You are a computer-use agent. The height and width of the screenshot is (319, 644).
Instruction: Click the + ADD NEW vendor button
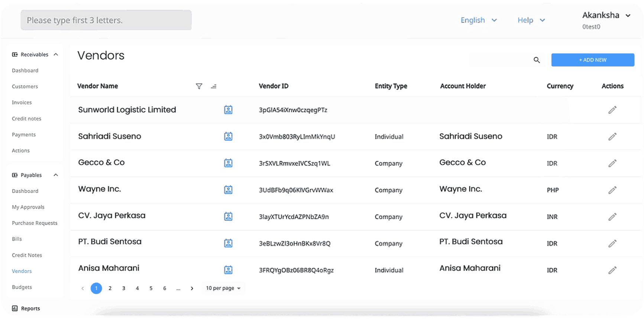pyautogui.click(x=593, y=60)
